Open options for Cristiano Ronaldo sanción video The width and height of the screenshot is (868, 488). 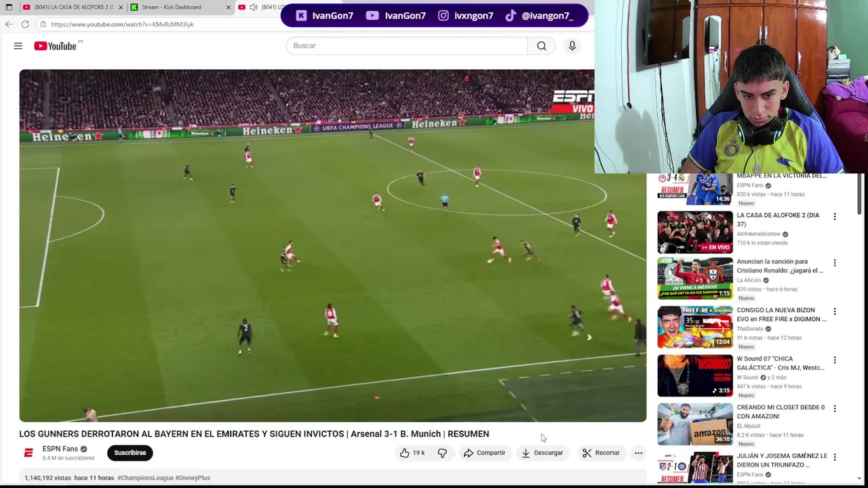click(835, 263)
